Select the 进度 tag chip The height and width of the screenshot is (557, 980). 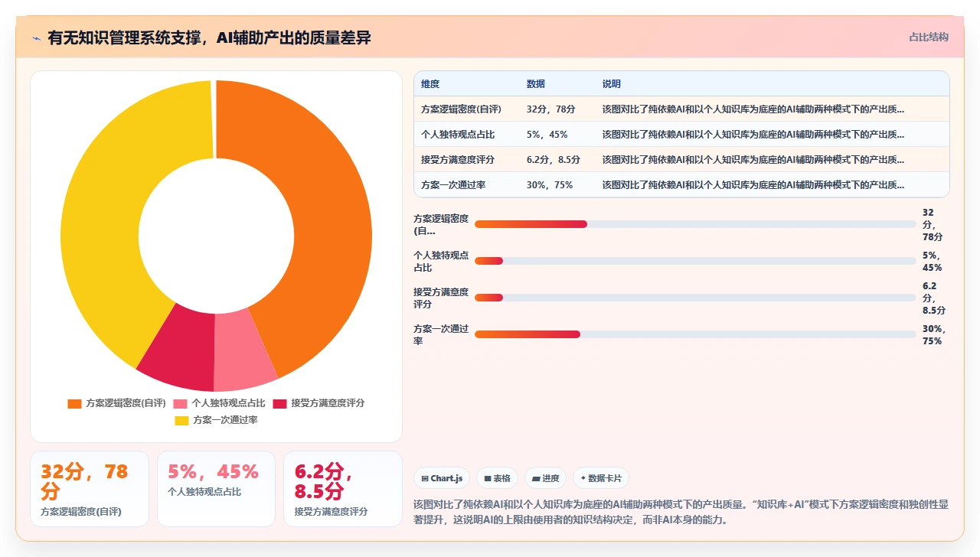point(546,478)
